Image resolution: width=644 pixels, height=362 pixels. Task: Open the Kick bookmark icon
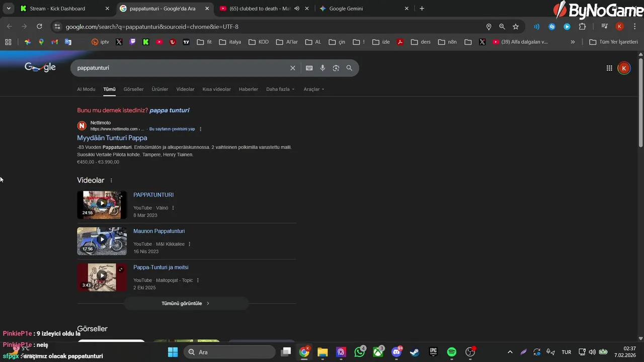(x=146, y=42)
